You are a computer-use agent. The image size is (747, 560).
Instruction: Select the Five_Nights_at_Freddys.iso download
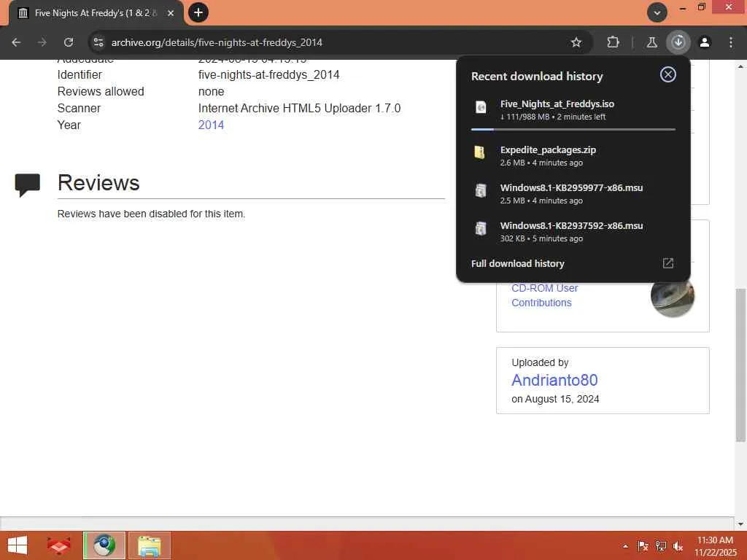click(573, 110)
